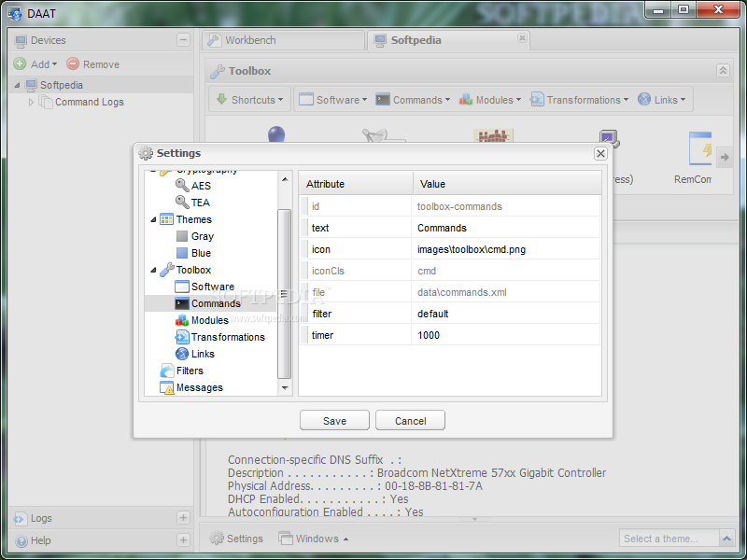
Task: Select the Filters tree item
Action: [190, 371]
